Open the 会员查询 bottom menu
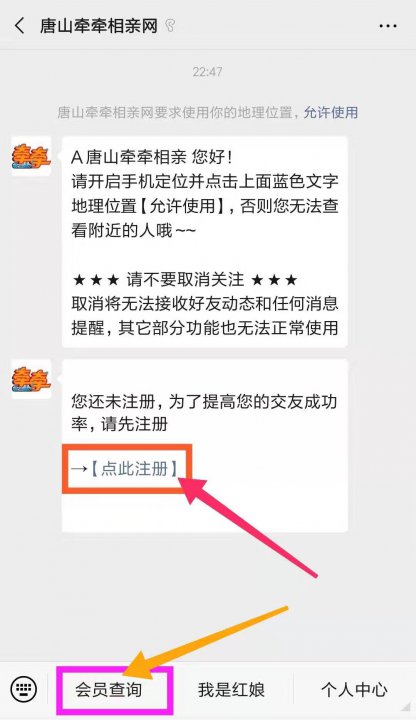The image size is (416, 720). (109, 690)
